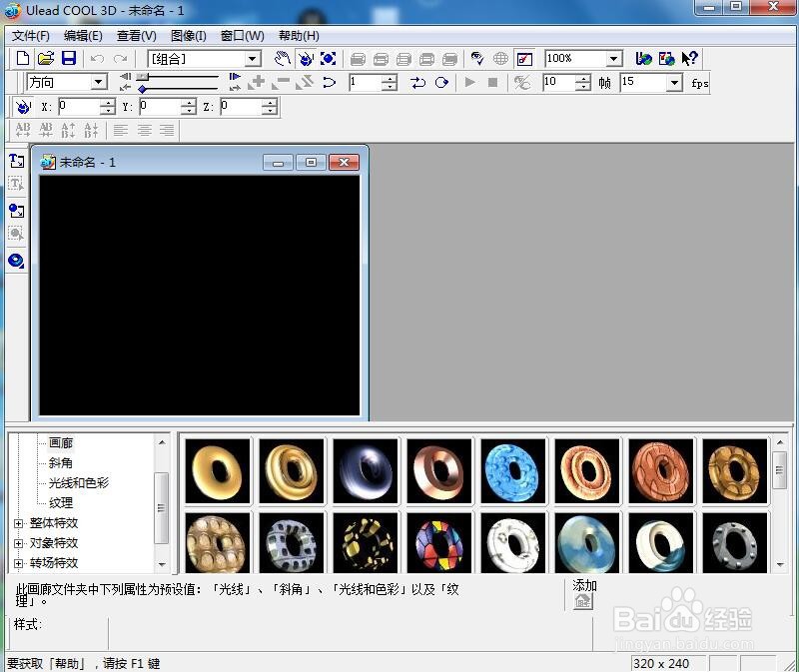
Task: Click the Z coordinate input field
Action: 241,107
